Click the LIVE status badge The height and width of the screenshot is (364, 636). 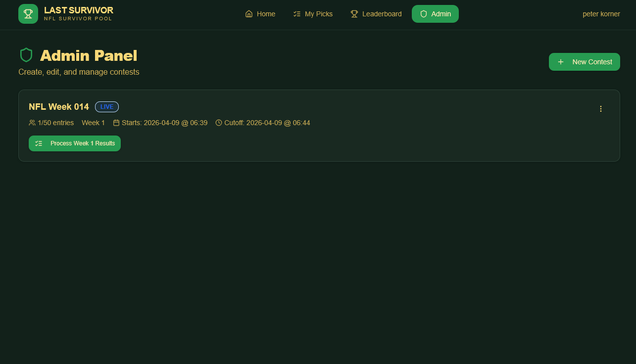(107, 107)
